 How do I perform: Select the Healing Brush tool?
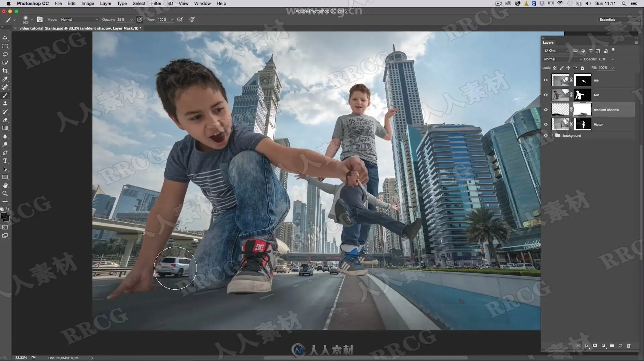(x=5, y=87)
